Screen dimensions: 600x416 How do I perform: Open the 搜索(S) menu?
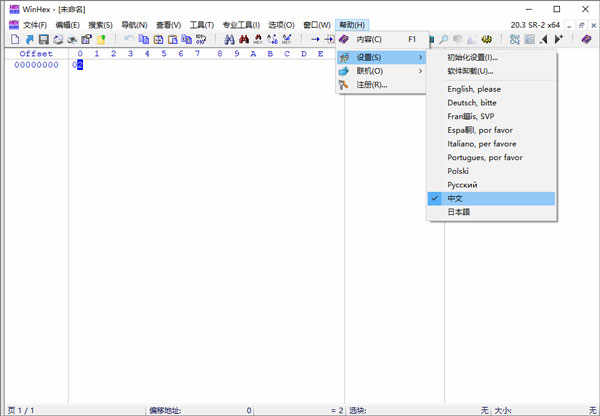100,25
